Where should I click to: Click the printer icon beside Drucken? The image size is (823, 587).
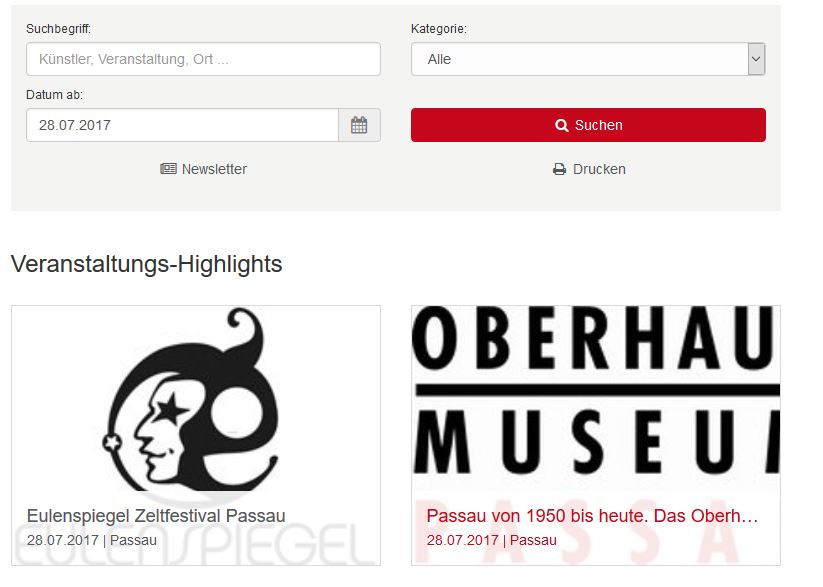[560, 169]
